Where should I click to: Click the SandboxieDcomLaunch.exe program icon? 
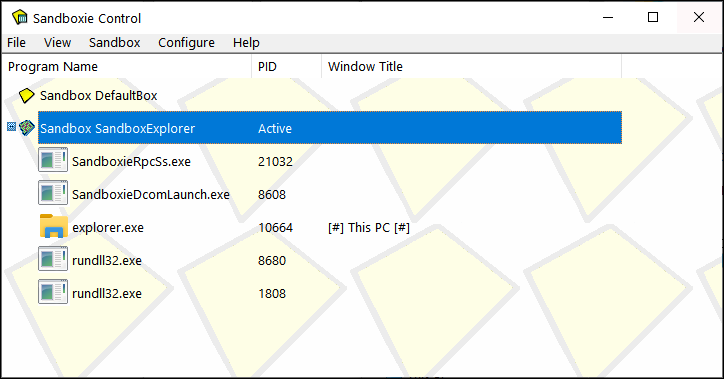(x=53, y=193)
